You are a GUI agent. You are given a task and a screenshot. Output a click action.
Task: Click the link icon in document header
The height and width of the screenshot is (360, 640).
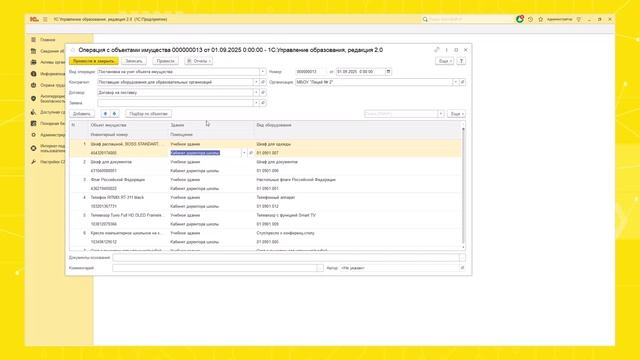pos(437,50)
